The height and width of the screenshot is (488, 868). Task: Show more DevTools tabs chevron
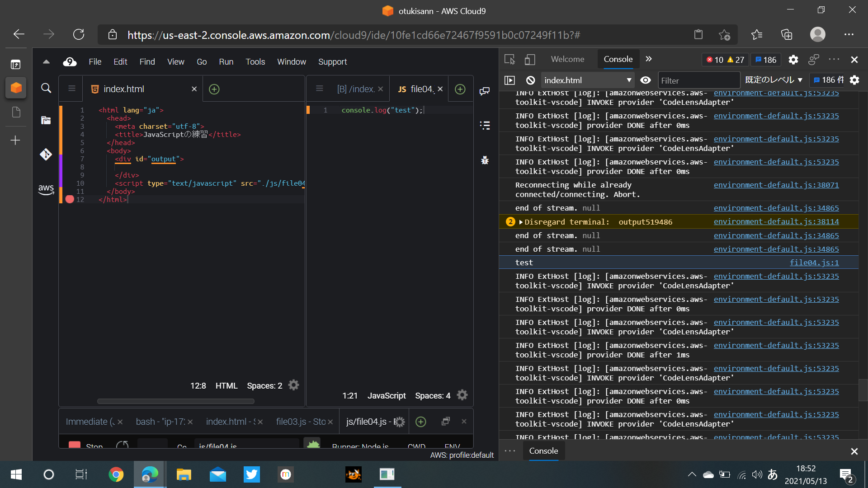click(649, 59)
